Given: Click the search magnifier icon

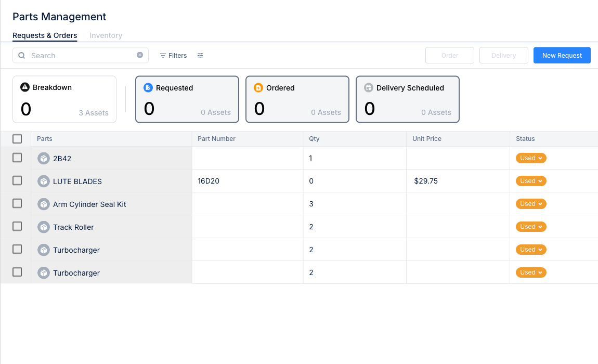Looking at the screenshot, I should pos(22,55).
